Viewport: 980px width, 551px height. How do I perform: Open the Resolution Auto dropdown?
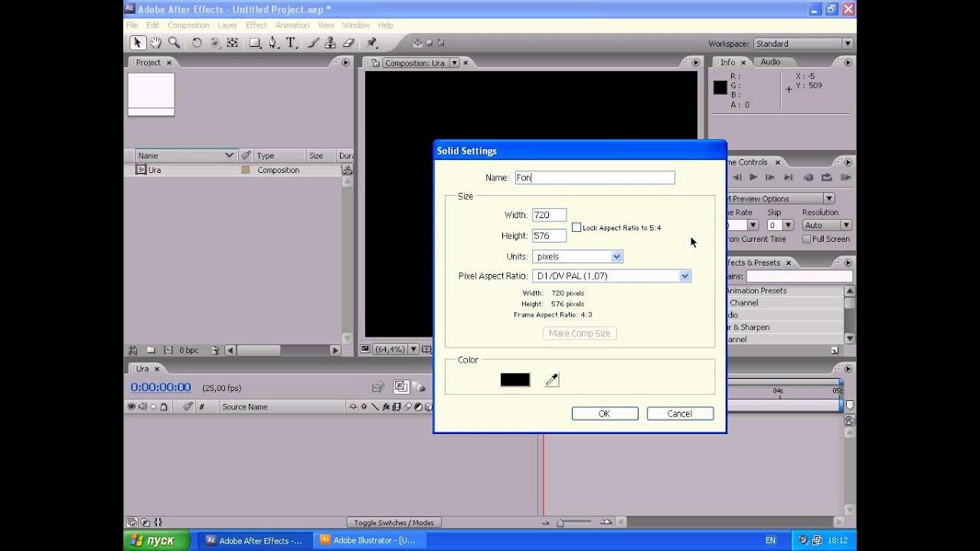pos(827,225)
